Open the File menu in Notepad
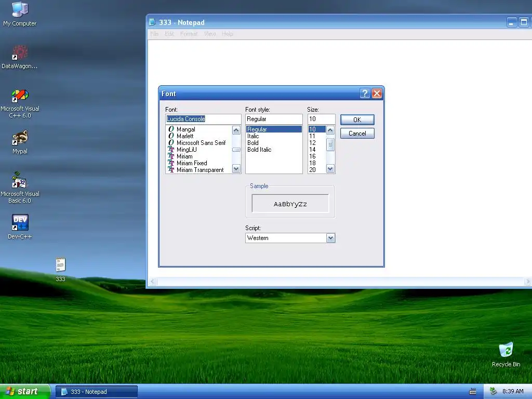This screenshot has width=532, height=399. [154, 34]
